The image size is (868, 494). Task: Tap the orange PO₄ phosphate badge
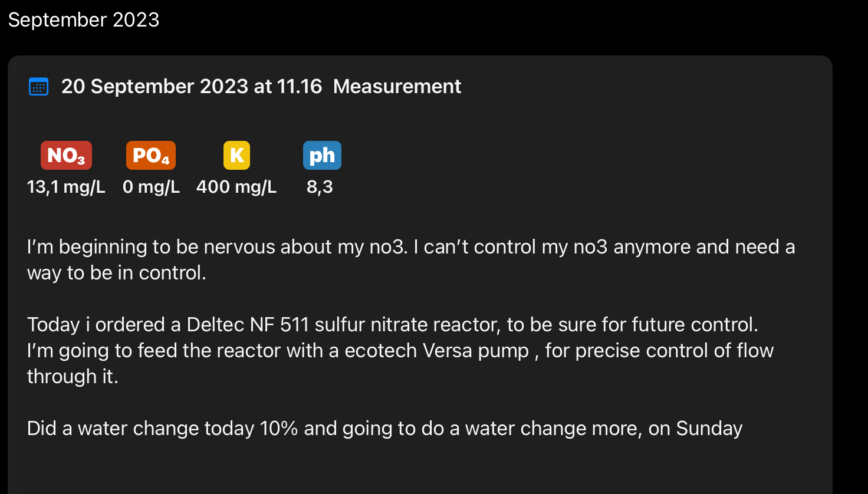[x=151, y=156]
